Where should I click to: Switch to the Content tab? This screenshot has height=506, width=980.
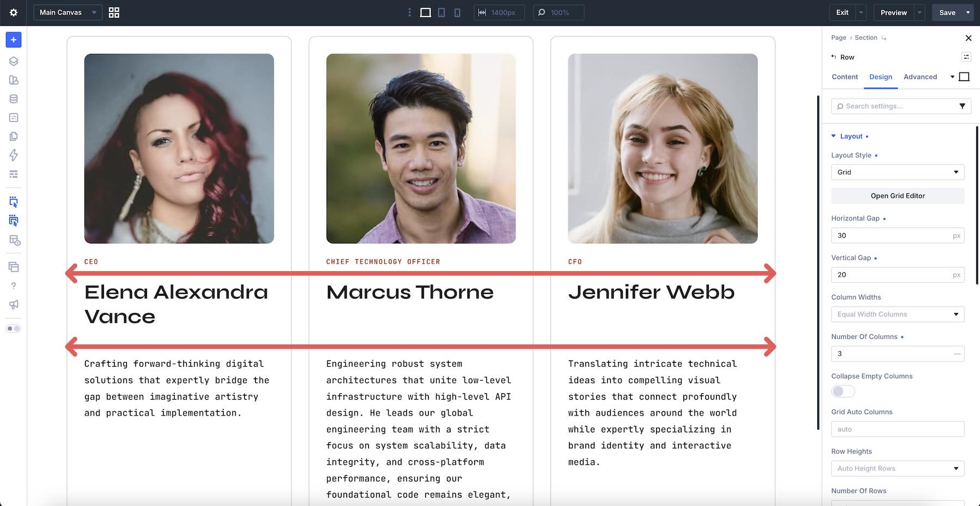[844, 77]
